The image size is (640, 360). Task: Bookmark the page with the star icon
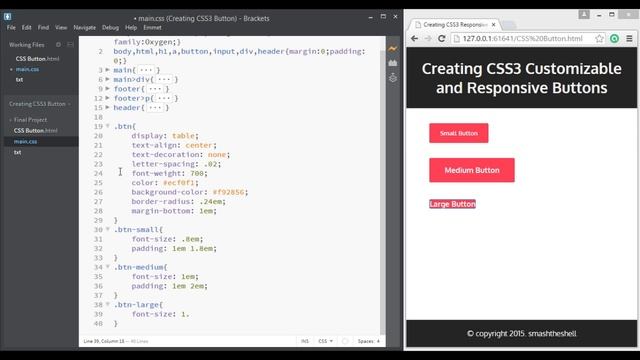pyautogui.click(x=599, y=38)
